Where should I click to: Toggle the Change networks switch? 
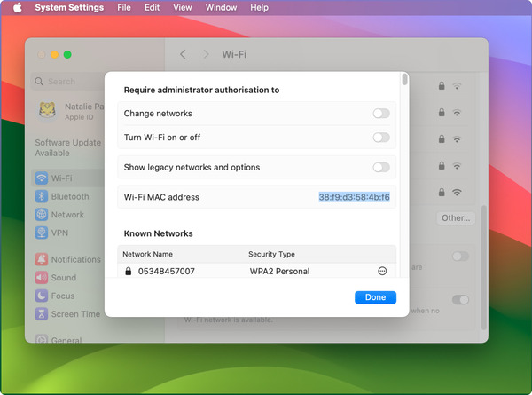coord(381,114)
